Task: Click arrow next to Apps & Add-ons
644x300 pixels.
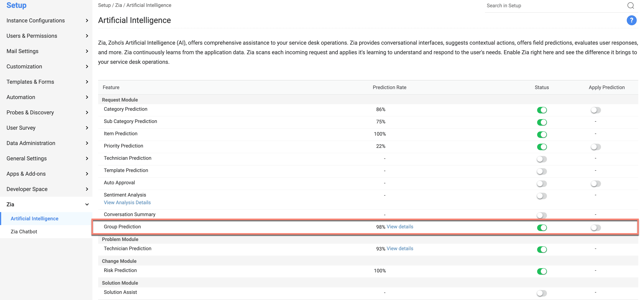Action: pos(87,174)
